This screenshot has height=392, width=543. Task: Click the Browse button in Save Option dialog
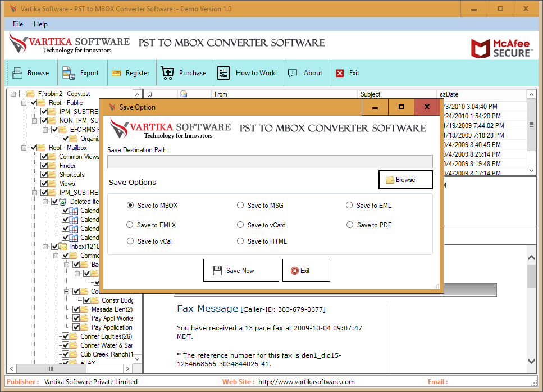coord(405,180)
